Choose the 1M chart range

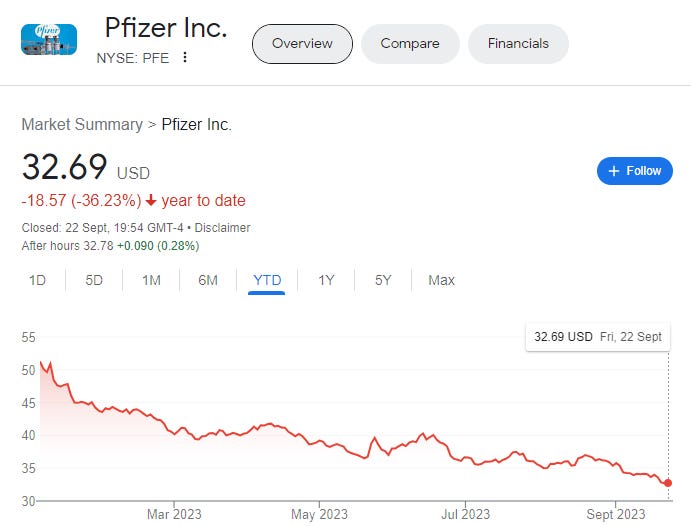(x=151, y=280)
